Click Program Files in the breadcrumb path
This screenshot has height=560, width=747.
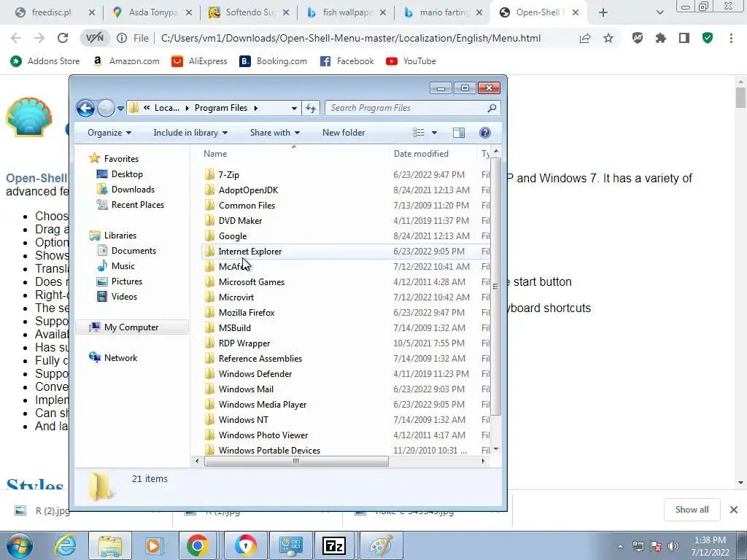click(x=221, y=108)
